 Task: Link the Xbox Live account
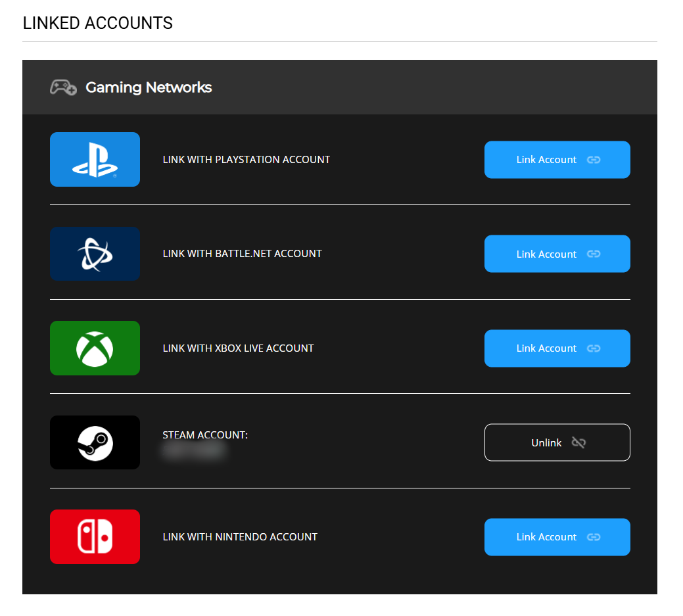pyautogui.click(x=557, y=348)
